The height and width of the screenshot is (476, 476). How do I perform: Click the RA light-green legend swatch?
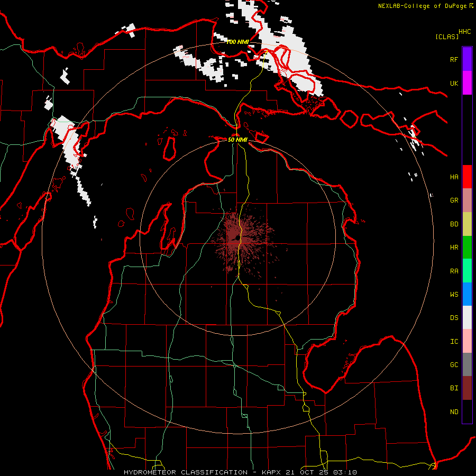(467, 271)
